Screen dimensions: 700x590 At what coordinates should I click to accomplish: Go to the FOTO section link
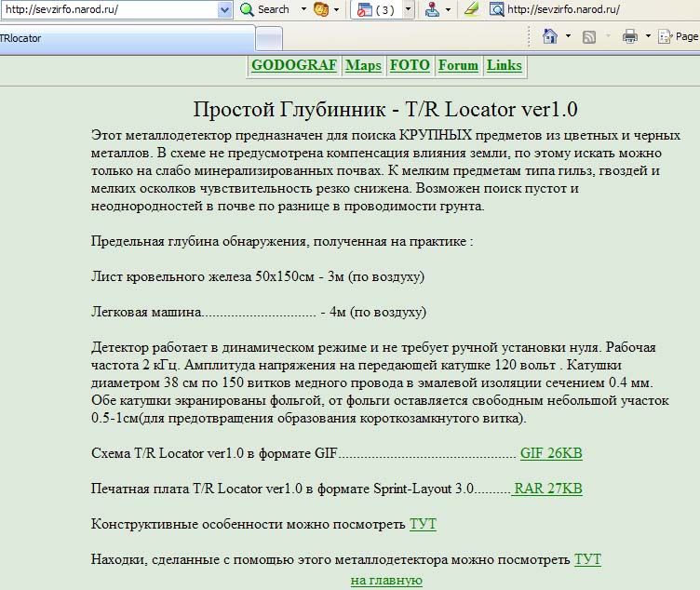pyautogui.click(x=410, y=65)
